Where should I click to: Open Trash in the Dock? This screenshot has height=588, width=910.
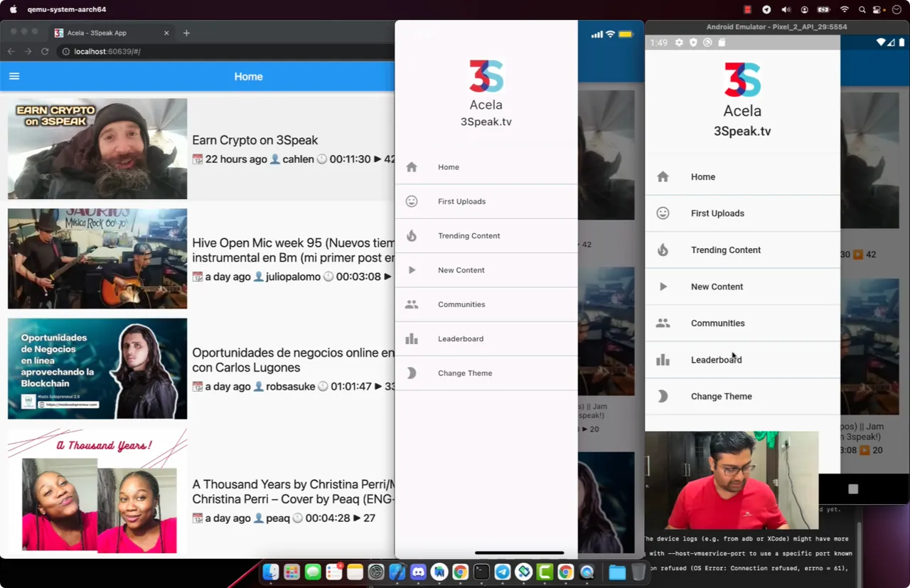click(x=638, y=572)
